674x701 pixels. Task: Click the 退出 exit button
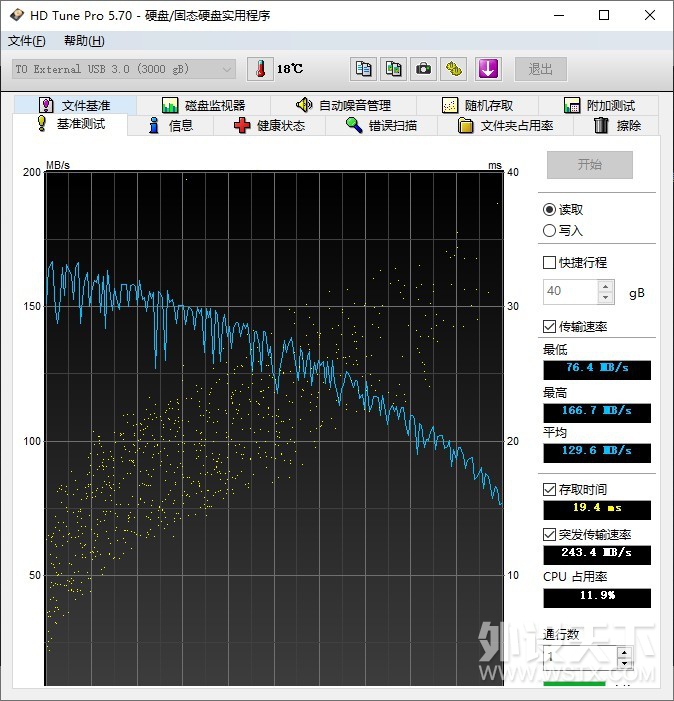(541, 69)
